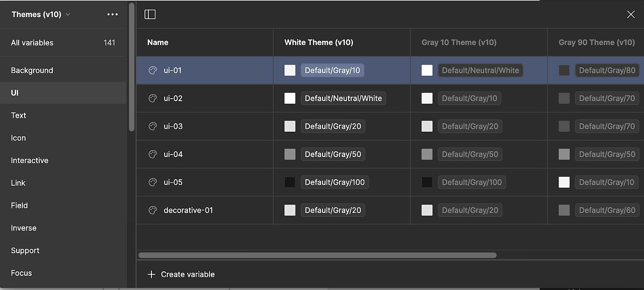The width and height of the screenshot is (644, 290).
Task: Switch to the Interactive variables group
Action: pos(29,160)
